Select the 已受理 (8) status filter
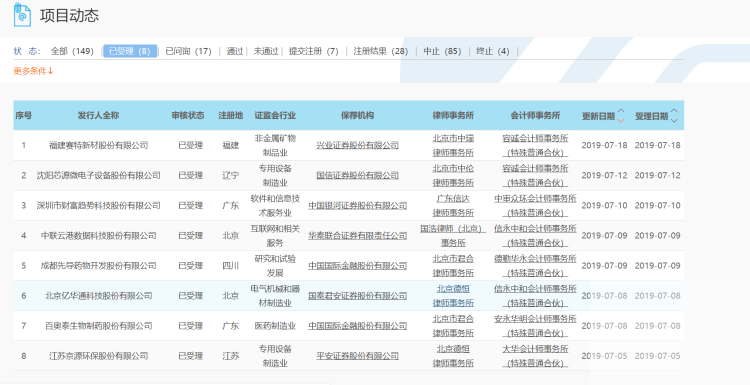Image resolution: width=750 pixels, height=385 pixels. click(130, 51)
